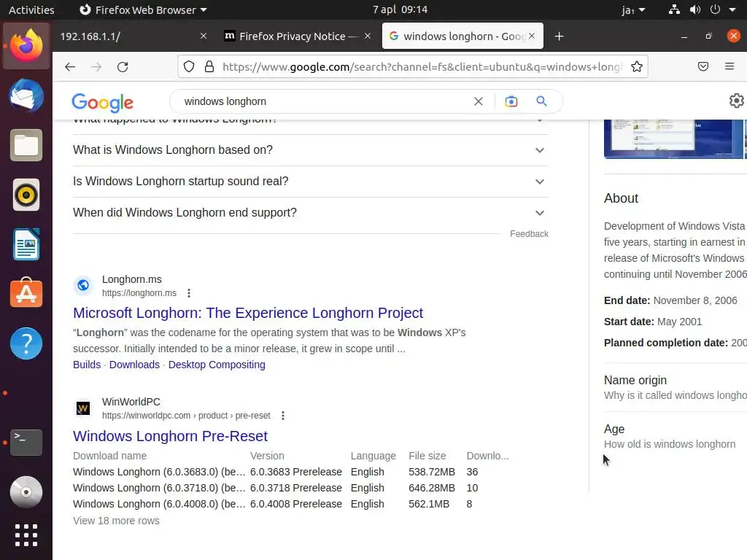Viewport: 747px width, 560px height.
Task: Open the Files manager dock icon
Action: coord(26,145)
